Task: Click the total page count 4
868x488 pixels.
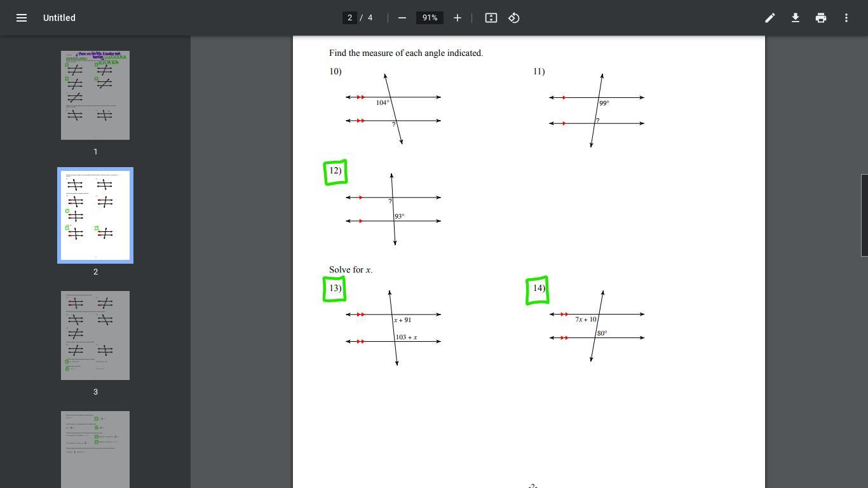Action: [x=370, y=18]
